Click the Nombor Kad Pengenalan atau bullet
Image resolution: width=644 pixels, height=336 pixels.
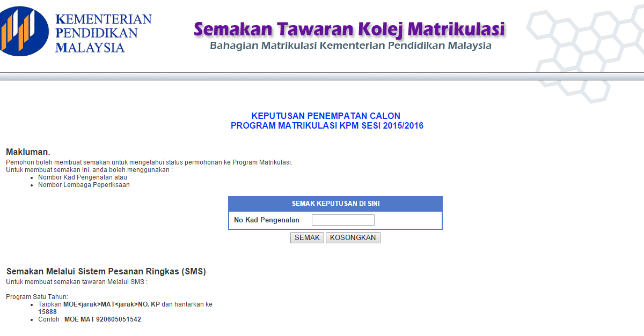(x=83, y=177)
